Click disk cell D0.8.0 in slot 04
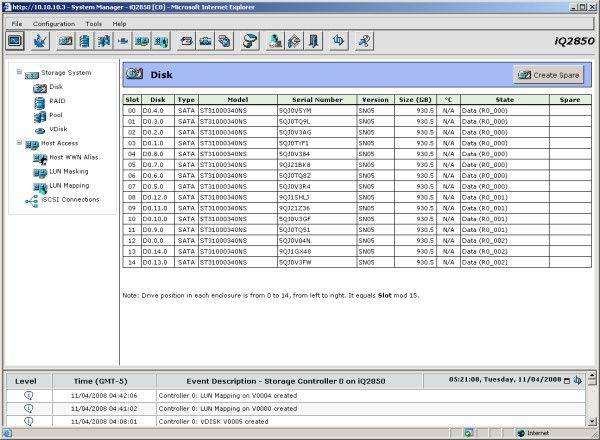Image resolution: width=600 pixels, height=440 pixels. coord(158,154)
